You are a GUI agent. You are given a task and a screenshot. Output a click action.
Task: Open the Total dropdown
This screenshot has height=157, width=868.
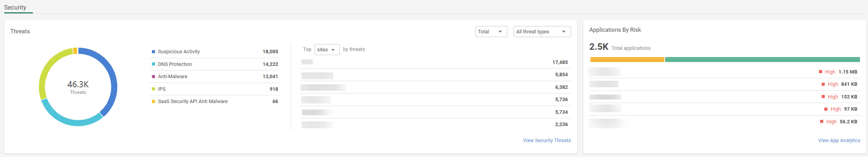tap(491, 32)
